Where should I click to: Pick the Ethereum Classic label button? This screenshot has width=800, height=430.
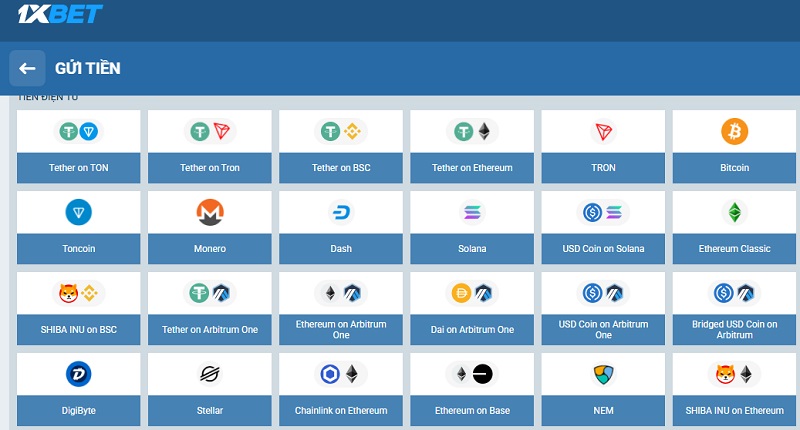click(x=734, y=248)
